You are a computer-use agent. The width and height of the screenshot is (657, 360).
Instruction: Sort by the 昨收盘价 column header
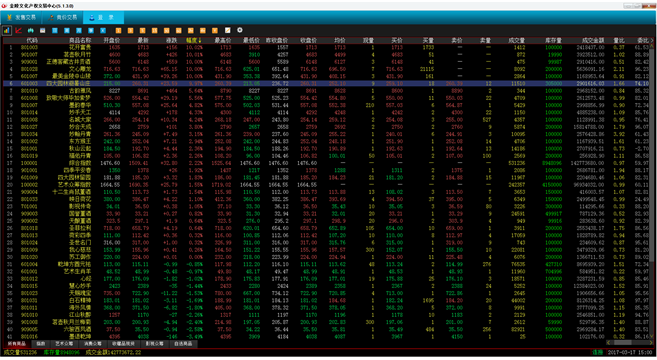click(277, 41)
